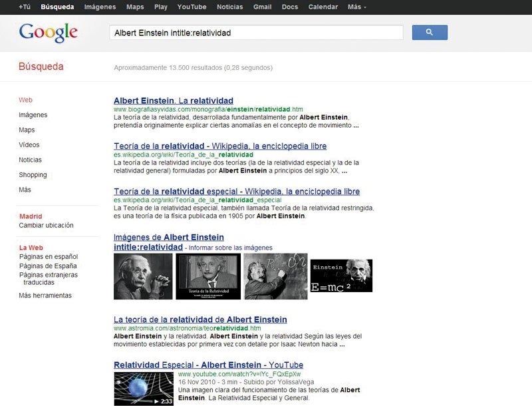Image resolution: width=532 pixels, height=406 pixels.
Task: Open YouTube in the top navigation bar
Action: (192, 7)
